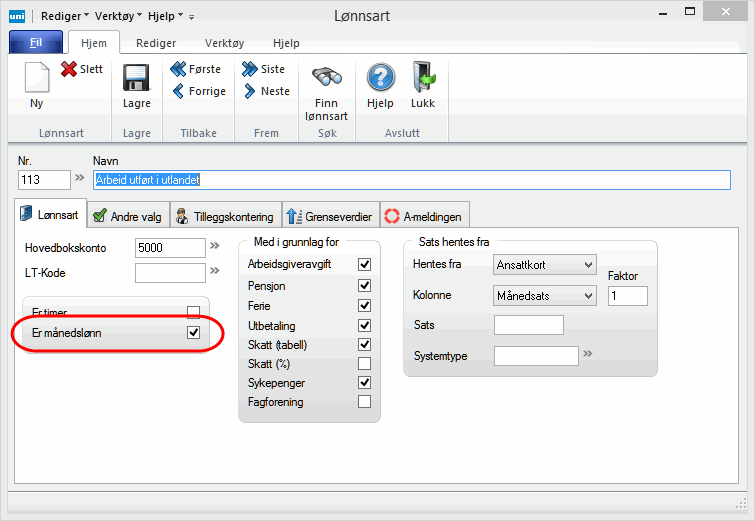The width and height of the screenshot is (755, 521).
Task: Go to previous record with Forrige
Action: tap(178, 92)
